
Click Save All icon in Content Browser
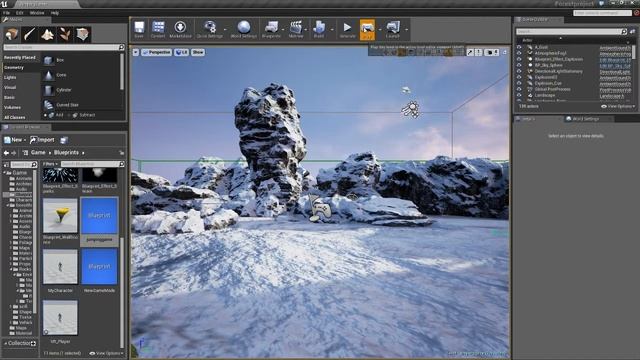click(64, 140)
